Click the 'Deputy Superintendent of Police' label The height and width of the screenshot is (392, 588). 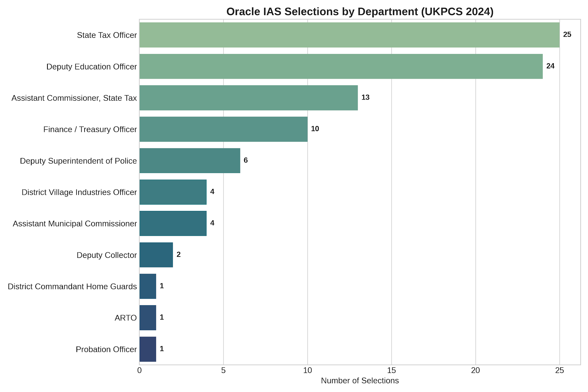click(x=78, y=161)
